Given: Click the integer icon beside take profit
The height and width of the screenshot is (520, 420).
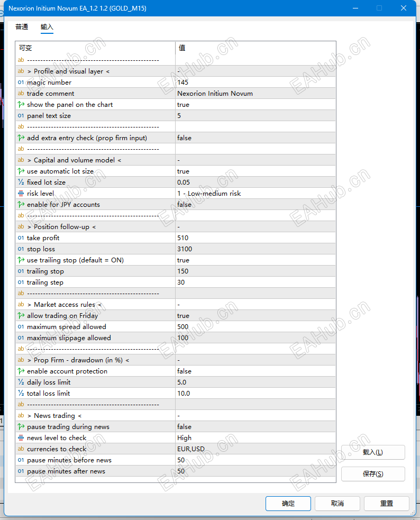Looking at the screenshot, I should 21,238.
